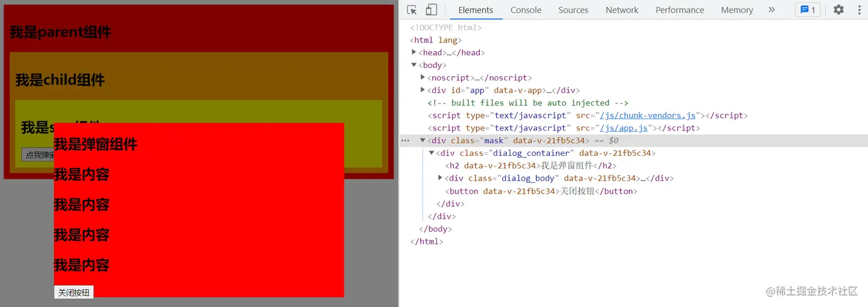The image size is (868, 307).
Task: Select the h2 我是弹窗组件 DOM node
Action: click(531, 166)
